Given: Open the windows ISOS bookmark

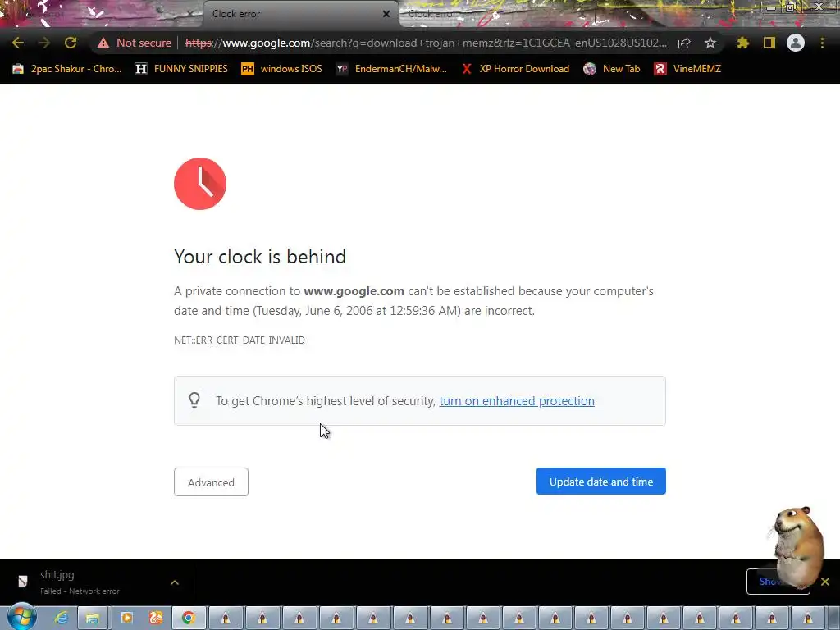Looking at the screenshot, I should click(282, 69).
